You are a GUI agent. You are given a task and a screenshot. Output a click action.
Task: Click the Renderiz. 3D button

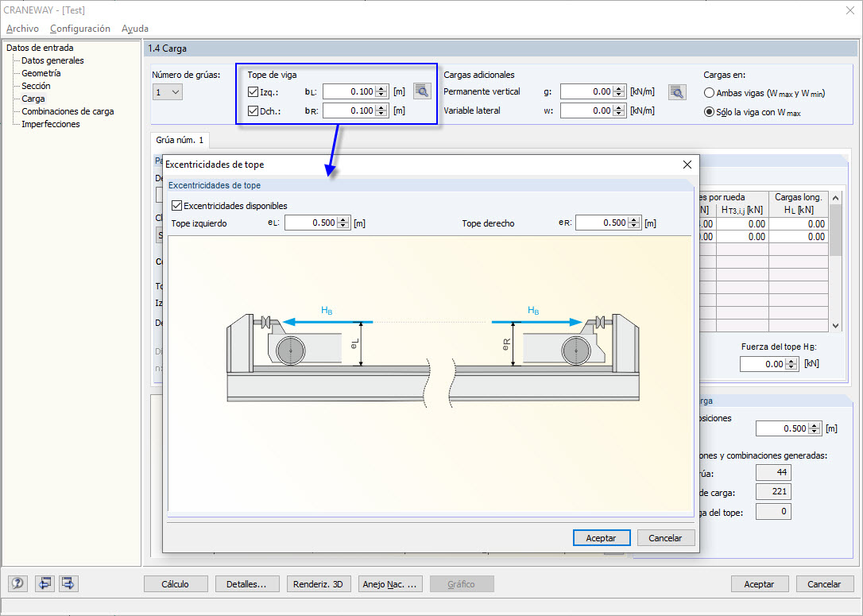(x=318, y=584)
